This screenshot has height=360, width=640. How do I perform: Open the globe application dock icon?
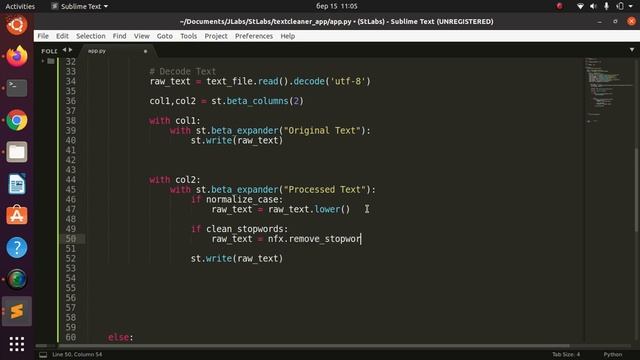tap(17, 279)
